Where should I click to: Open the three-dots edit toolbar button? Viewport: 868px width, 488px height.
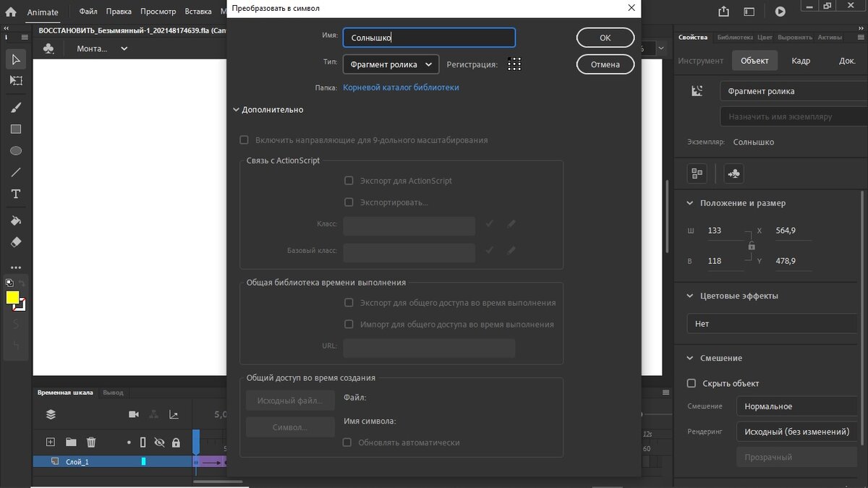16,267
